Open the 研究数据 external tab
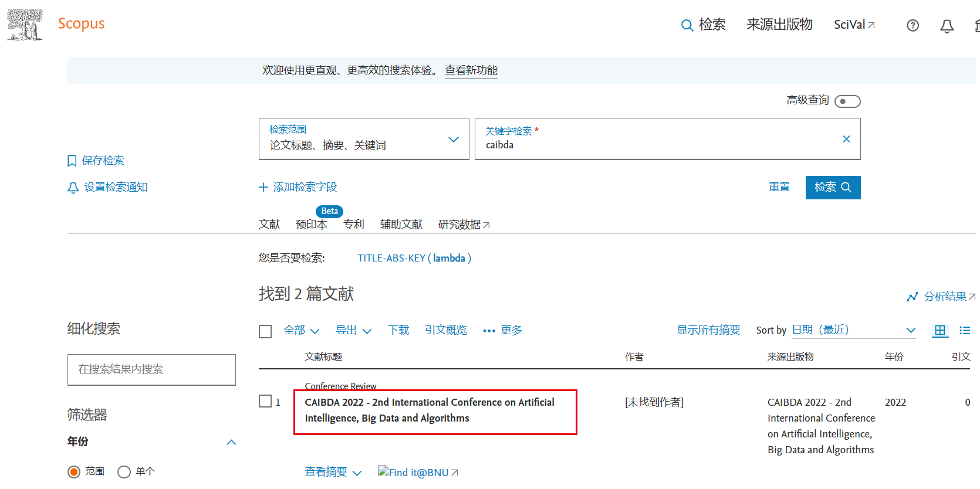980x489 pixels. point(464,225)
